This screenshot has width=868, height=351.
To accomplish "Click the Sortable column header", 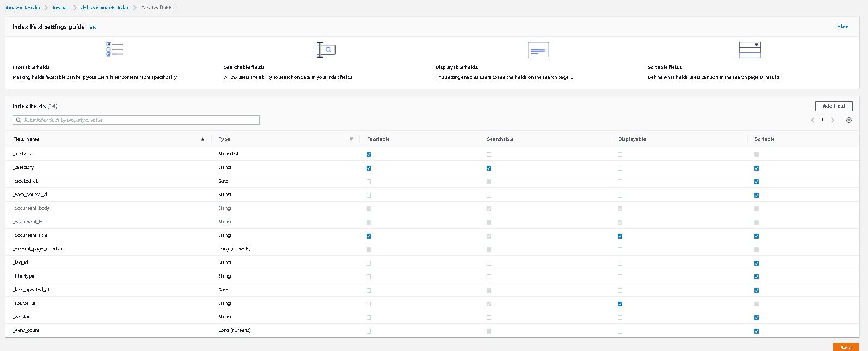I will [x=765, y=139].
